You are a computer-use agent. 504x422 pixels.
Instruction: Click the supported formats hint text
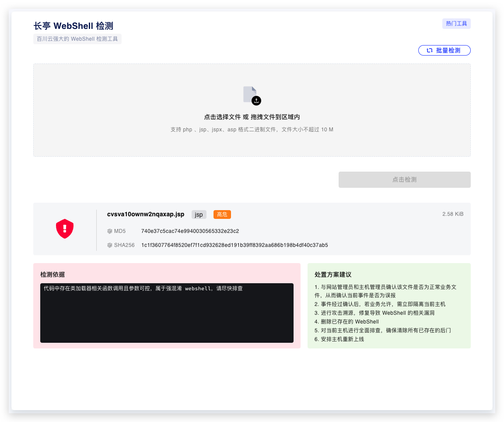(252, 130)
